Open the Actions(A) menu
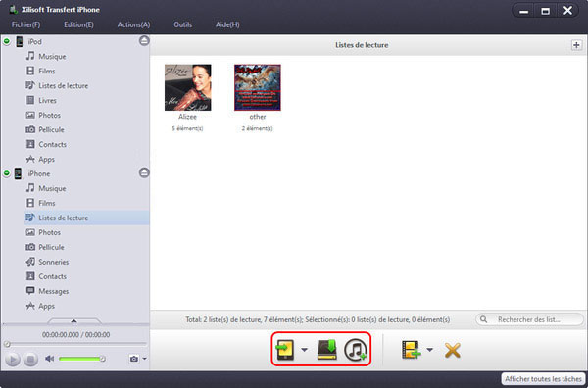This screenshot has width=588, height=388. click(x=134, y=24)
